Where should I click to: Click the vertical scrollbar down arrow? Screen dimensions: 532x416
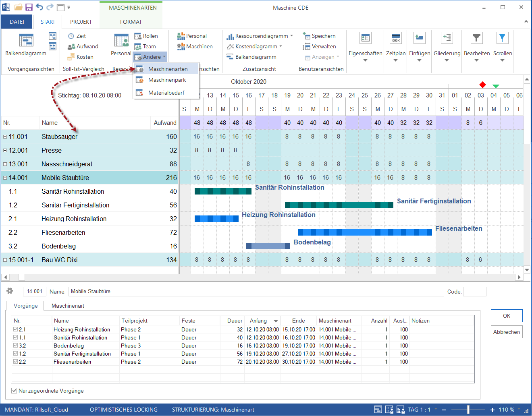pyautogui.click(x=527, y=270)
